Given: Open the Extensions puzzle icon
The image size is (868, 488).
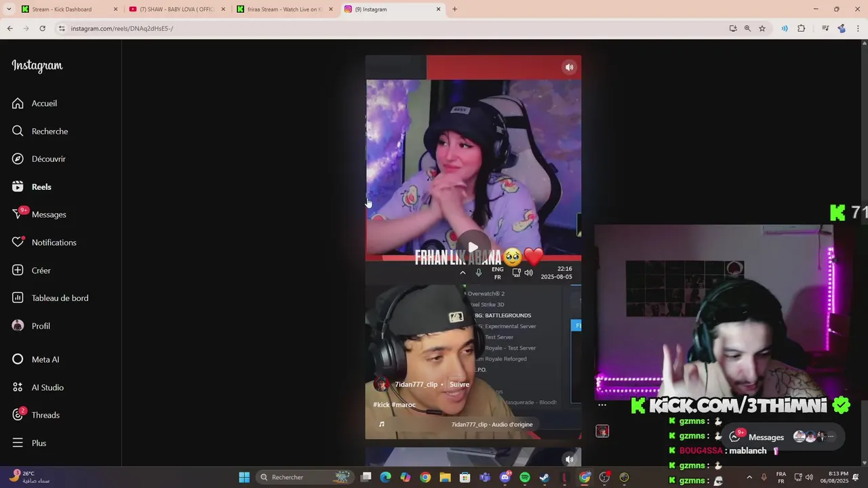Looking at the screenshot, I should pos(802,28).
